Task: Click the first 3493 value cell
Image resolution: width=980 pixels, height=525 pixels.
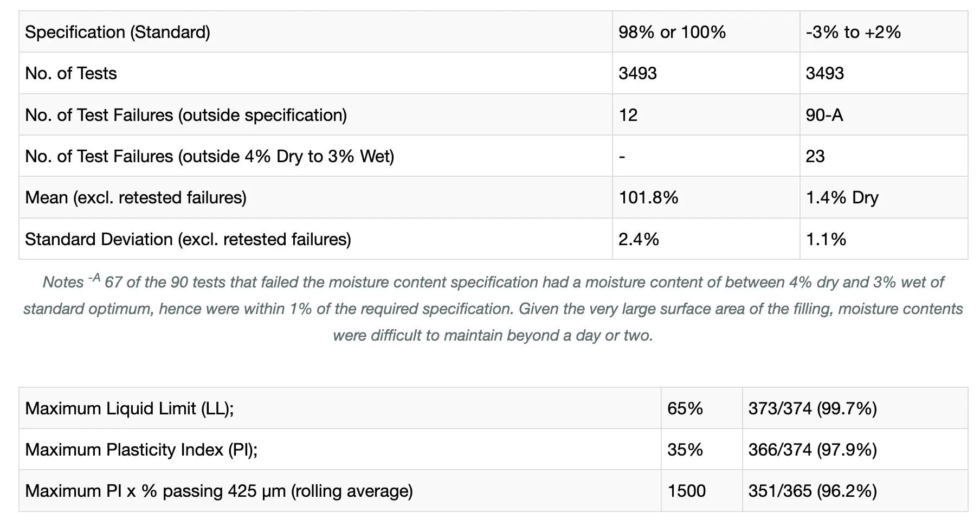Action: pos(706,73)
